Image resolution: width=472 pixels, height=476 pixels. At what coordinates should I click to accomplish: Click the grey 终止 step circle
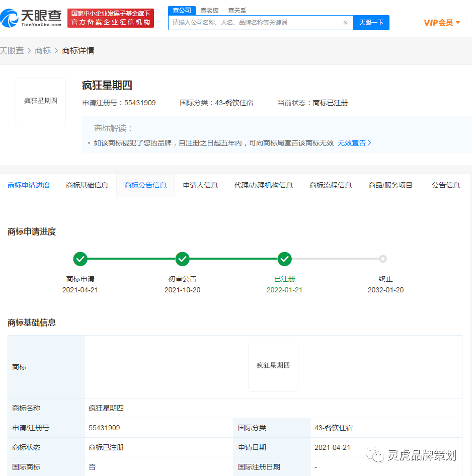coord(383,259)
